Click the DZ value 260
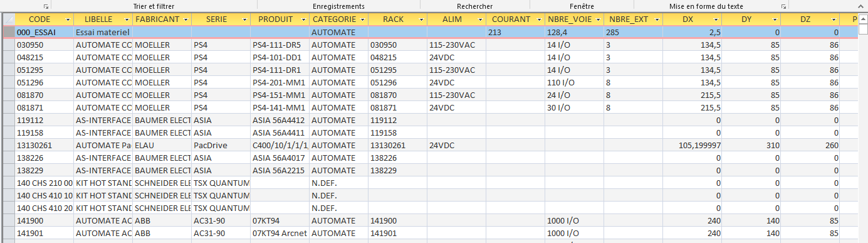Viewport: 868px width, 243px height. coord(810,145)
